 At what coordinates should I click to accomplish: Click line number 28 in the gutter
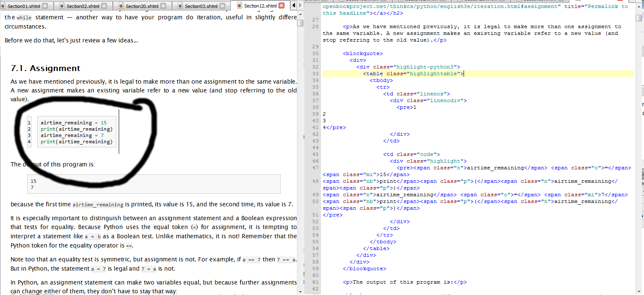point(315,26)
